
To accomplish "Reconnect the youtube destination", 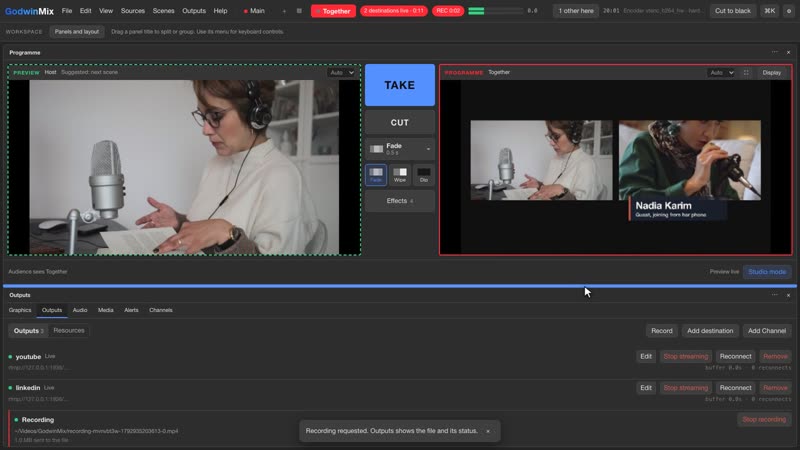I will click(x=735, y=356).
